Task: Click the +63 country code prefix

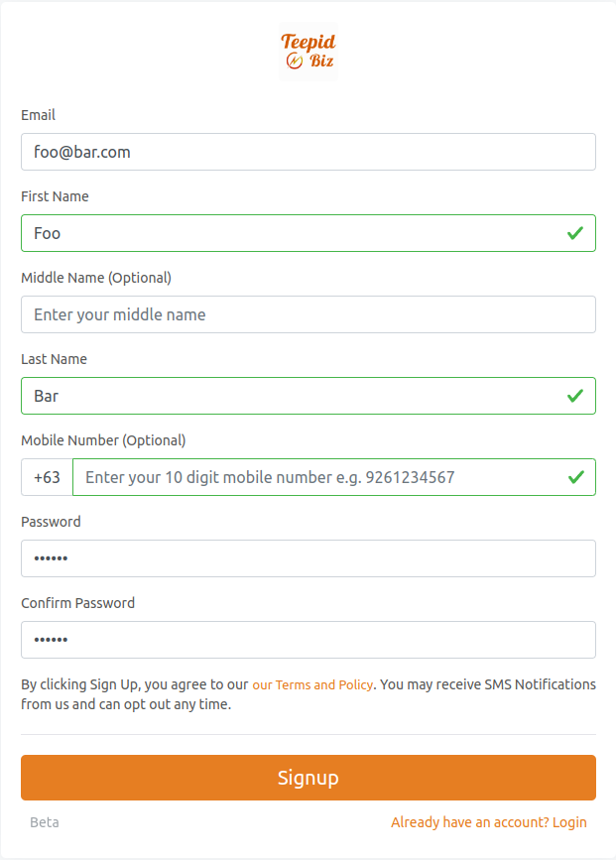Action: pyautogui.click(x=47, y=477)
